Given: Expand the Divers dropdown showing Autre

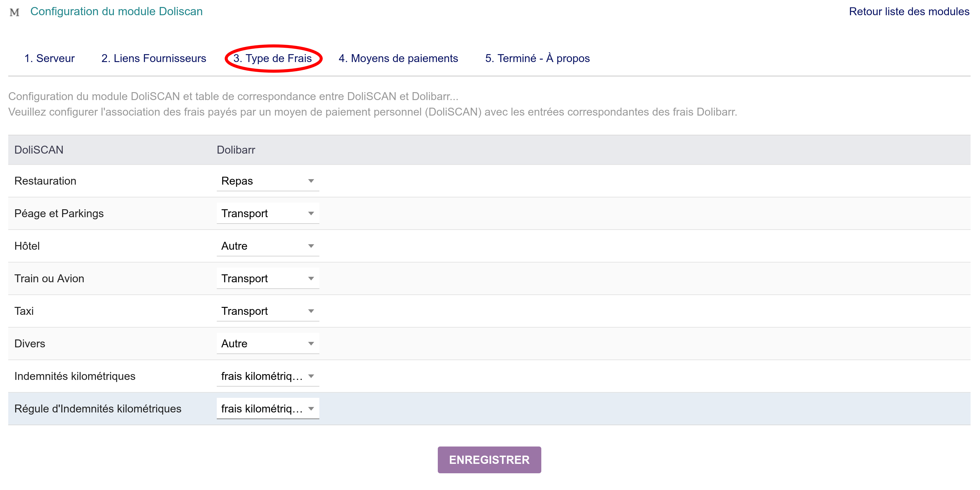Looking at the screenshot, I should 268,343.
